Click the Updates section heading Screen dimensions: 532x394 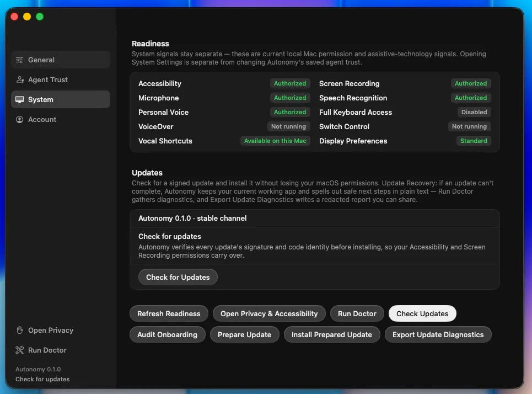click(x=147, y=173)
